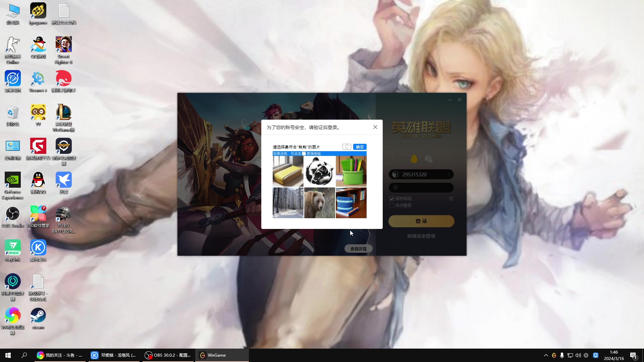
Task: Switch to WeGame taskbar item
Action: (x=222, y=355)
